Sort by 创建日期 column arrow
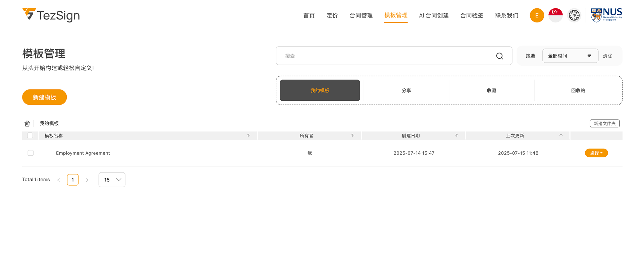The height and width of the screenshot is (268, 644). pyautogui.click(x=457, y=136)
